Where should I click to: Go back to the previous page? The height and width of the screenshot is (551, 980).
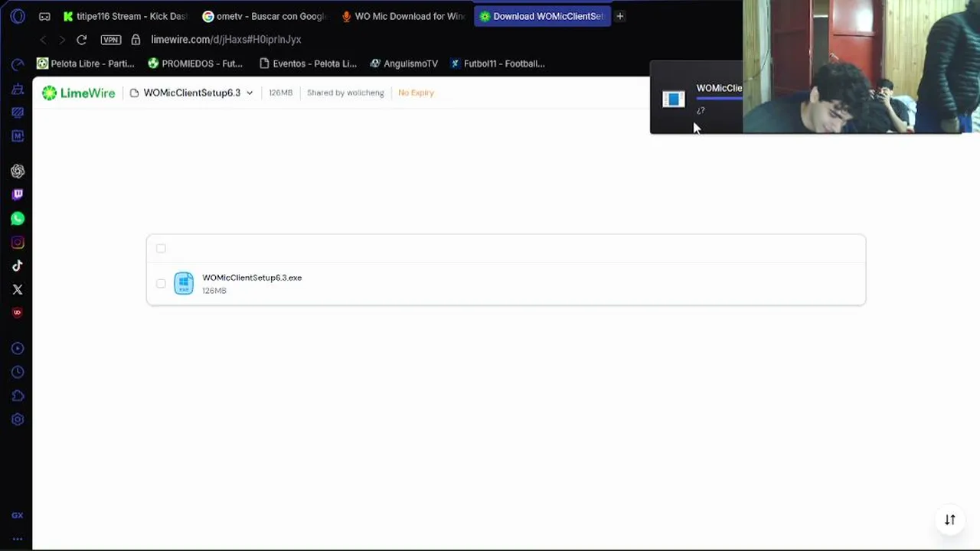pyautogui.click(x=43, y=40)
